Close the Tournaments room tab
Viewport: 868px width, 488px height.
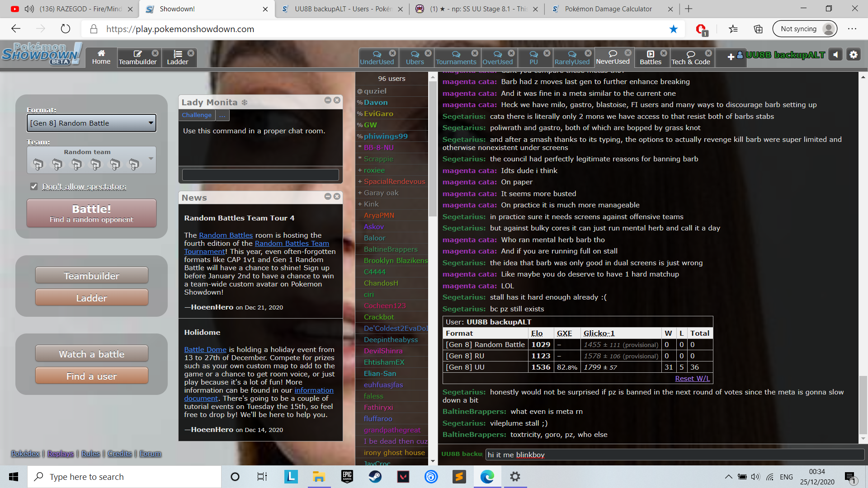pyautogui.click(x=474, y=53)
